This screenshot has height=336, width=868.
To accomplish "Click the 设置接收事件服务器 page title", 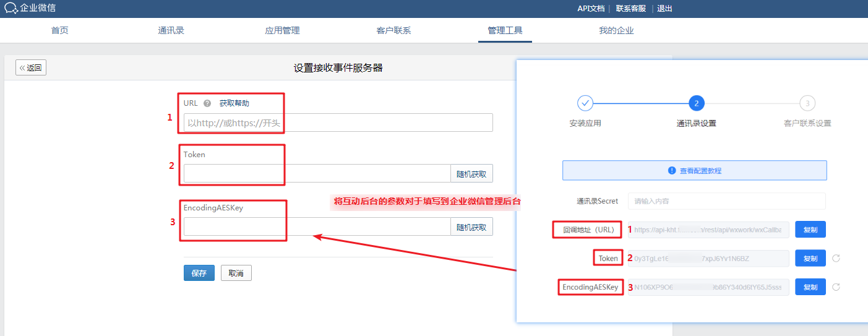I will pyautogui.click(x=338, y=68).
